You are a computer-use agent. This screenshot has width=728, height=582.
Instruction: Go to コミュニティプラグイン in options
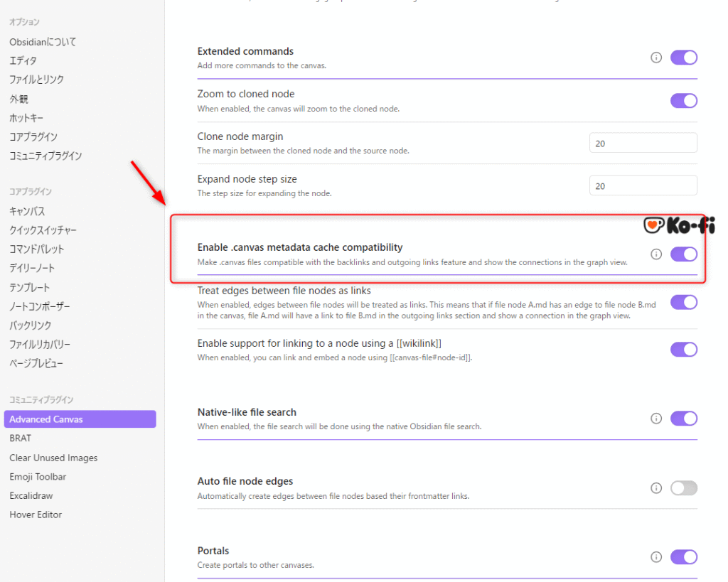click(x=45, y=156)
